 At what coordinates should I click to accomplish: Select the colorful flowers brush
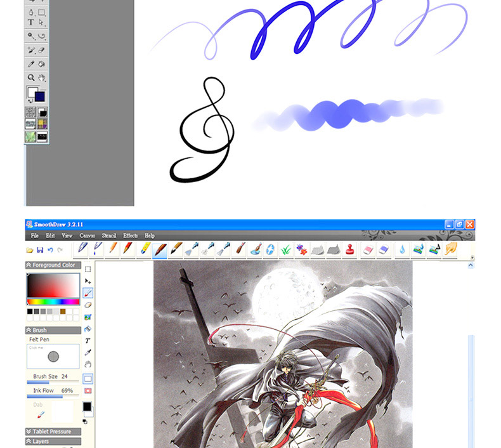(301, 249)
